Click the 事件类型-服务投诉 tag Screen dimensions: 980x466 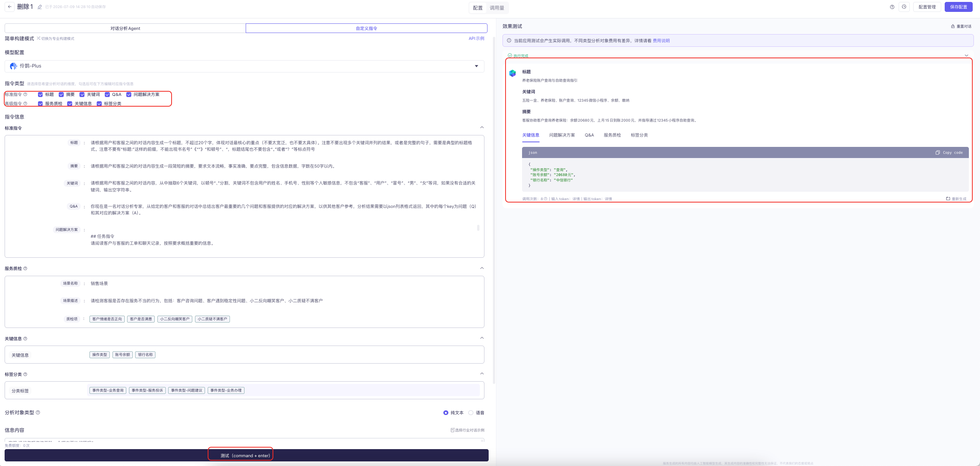click(147, 390)
